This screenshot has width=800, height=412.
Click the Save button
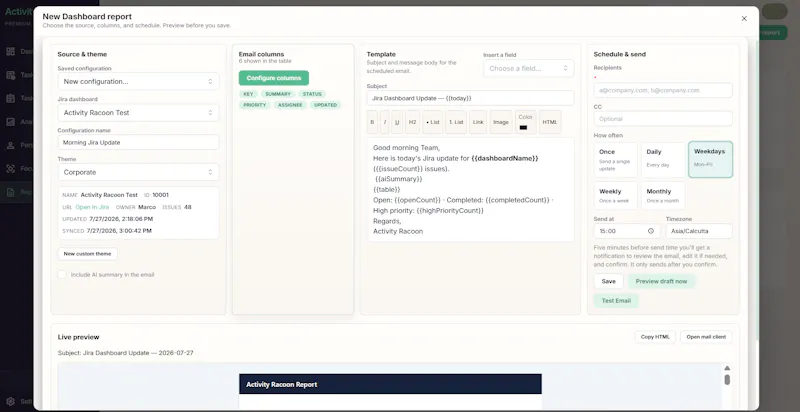pos(609,281)
